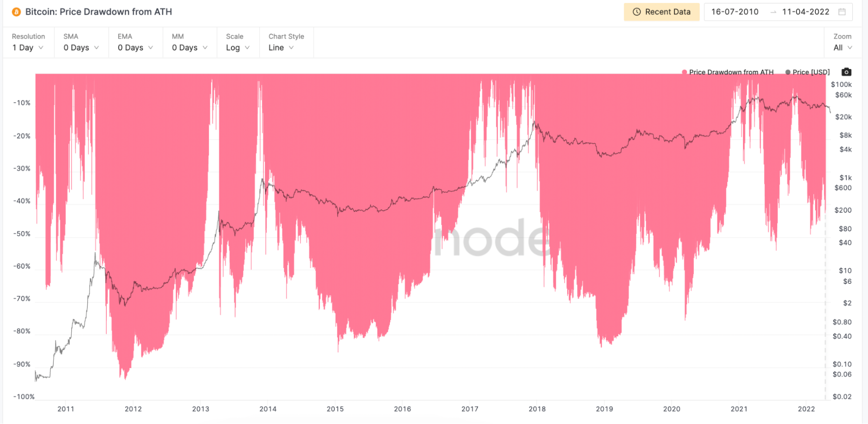The height and width of the screenshot is (424, 868).
Task: Click the pink drawdown legend color dot
Action: coord(684,72)
